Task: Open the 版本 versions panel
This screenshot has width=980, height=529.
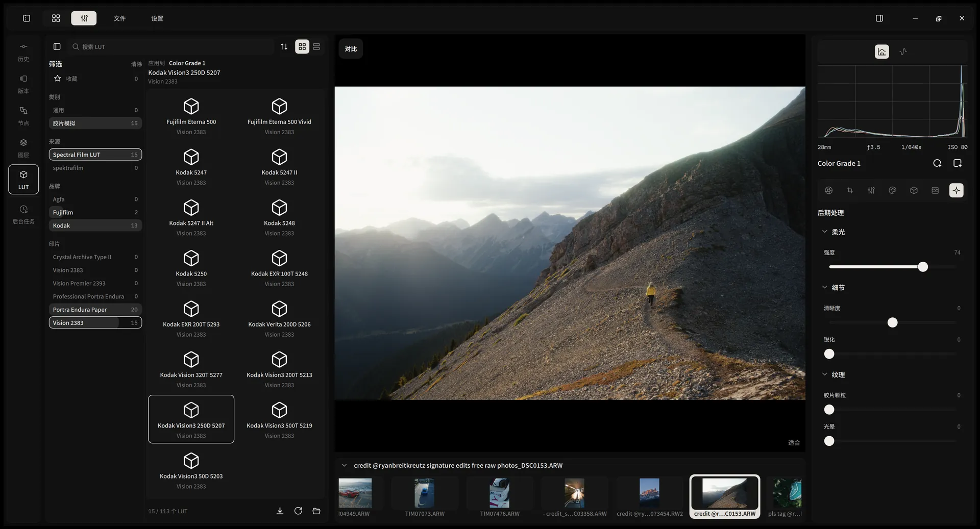Action: 23,84
